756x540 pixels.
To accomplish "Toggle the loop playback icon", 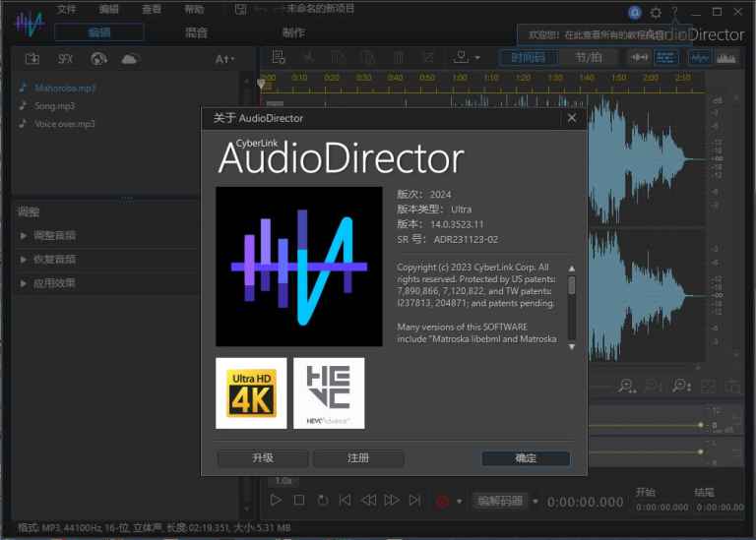I will click(323, 501).
